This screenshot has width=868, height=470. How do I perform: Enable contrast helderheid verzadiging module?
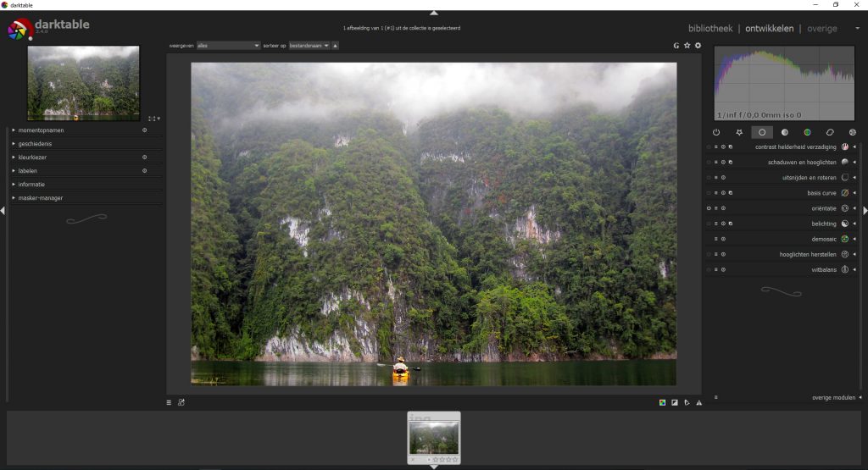(709, 147)
